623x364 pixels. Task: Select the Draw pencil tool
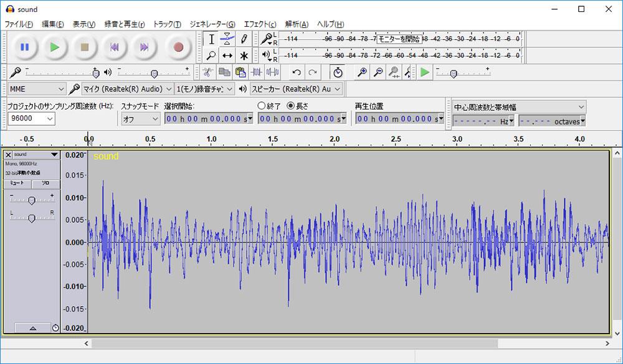tap(244, 39)
